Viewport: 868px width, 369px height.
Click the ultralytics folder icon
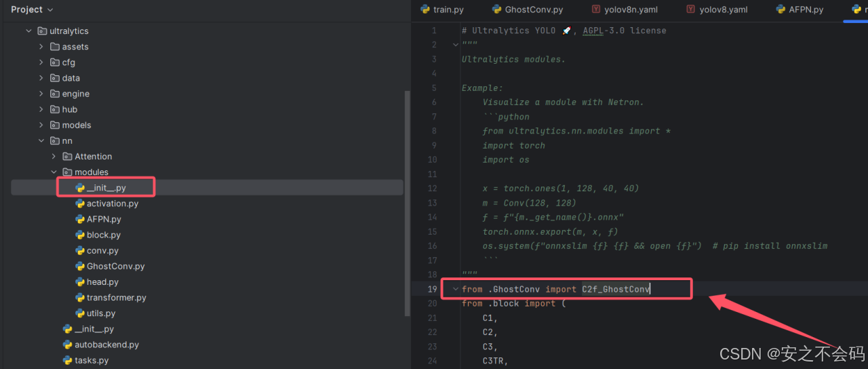coord(42,31)
